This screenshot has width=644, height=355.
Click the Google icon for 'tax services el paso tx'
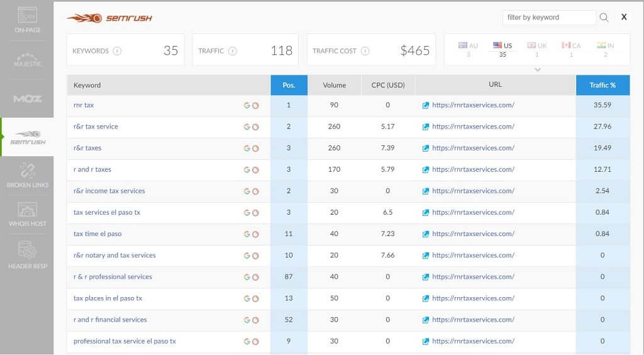[x=247, y=213]
